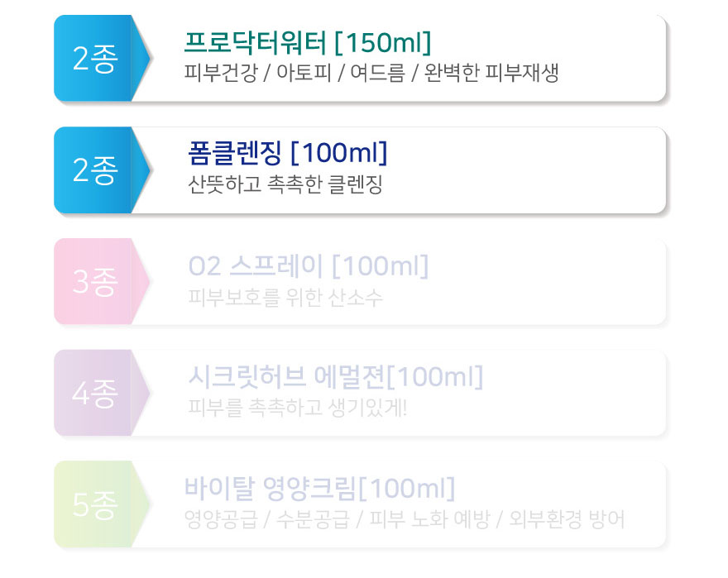Click the blue 2종 badge beside 프로닥터워터

(102, 58)
